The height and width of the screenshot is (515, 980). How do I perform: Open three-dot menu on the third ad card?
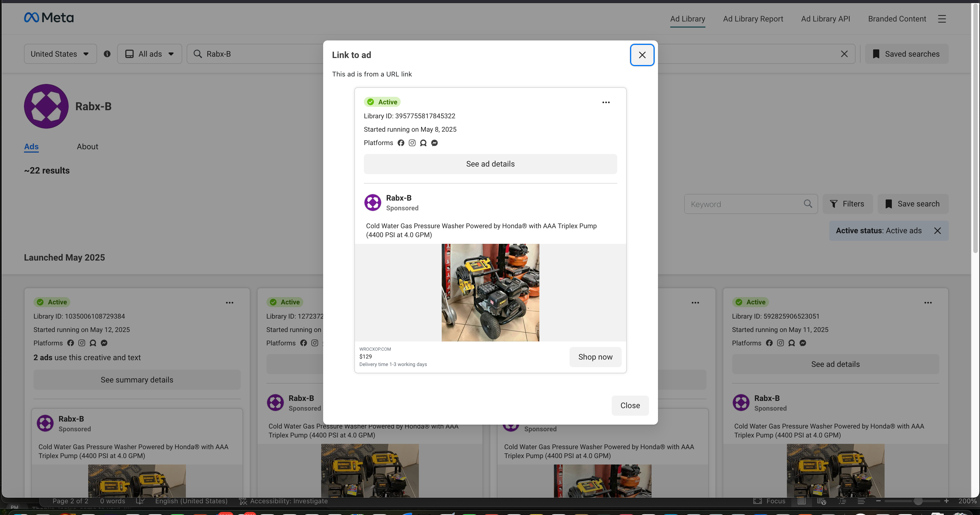tap(695, 303)
